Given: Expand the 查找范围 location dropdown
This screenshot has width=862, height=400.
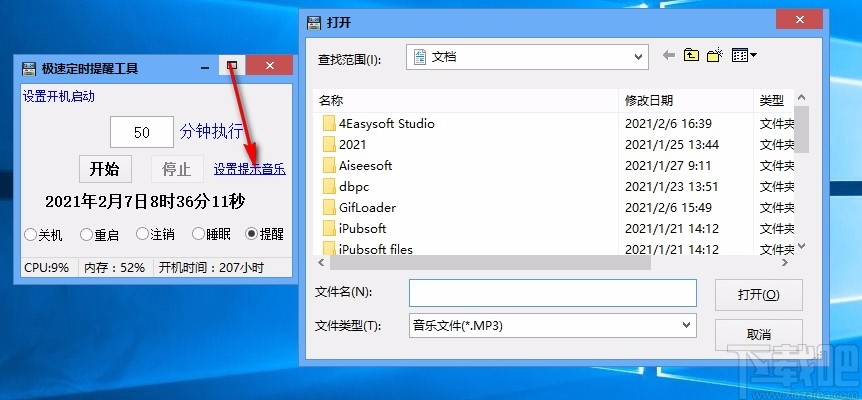Looking at the screenshot, I should tap(638, 57).
